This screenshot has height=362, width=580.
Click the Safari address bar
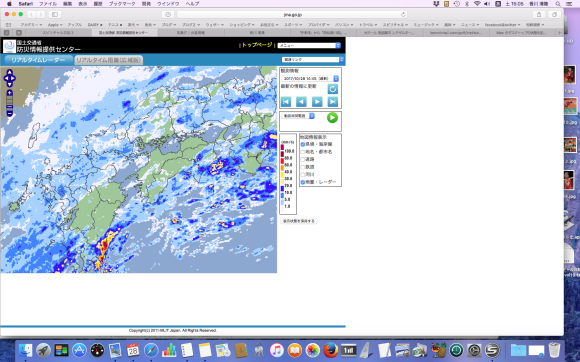tap(292, 14)
